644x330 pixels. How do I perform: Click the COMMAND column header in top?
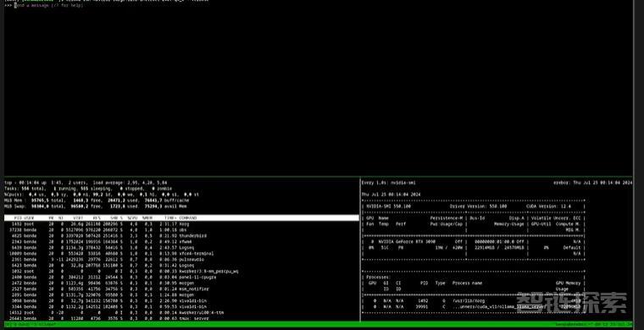[188, 217]
